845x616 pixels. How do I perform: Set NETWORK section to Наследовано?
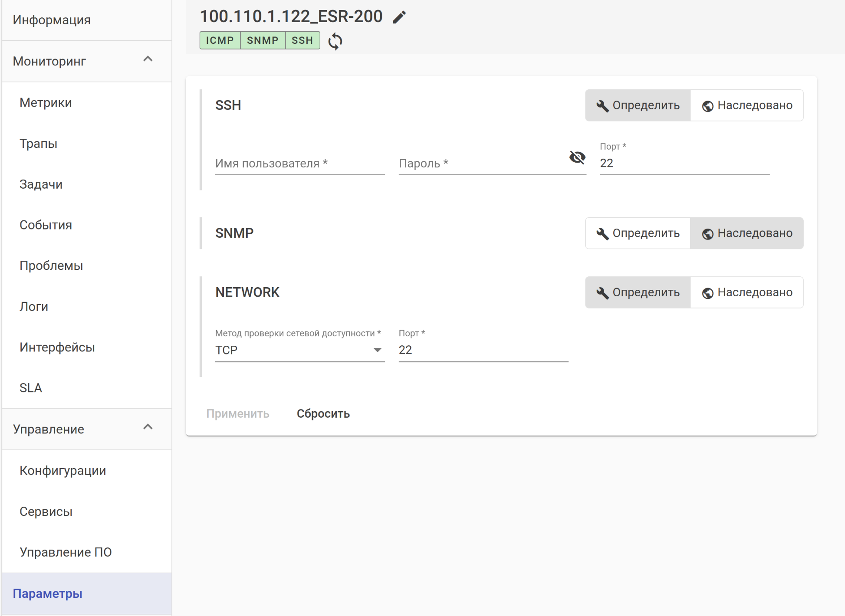click(x=747, y=293)
